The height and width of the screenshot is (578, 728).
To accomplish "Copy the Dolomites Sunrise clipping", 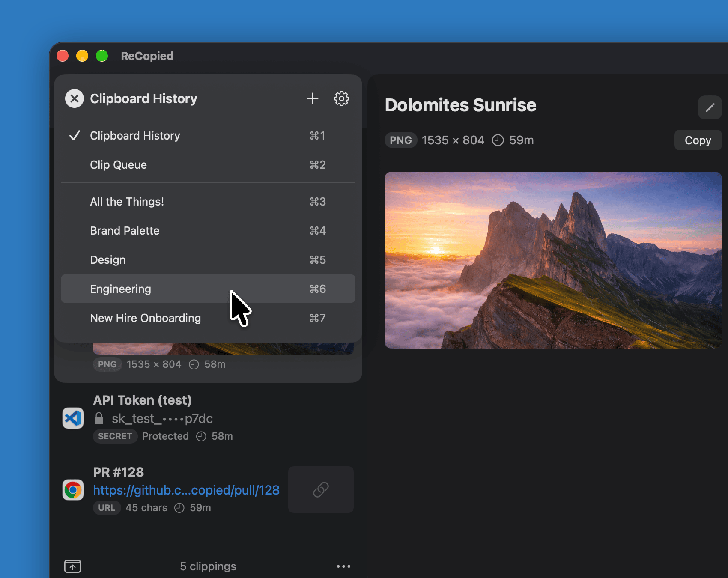I will (698, 140).
